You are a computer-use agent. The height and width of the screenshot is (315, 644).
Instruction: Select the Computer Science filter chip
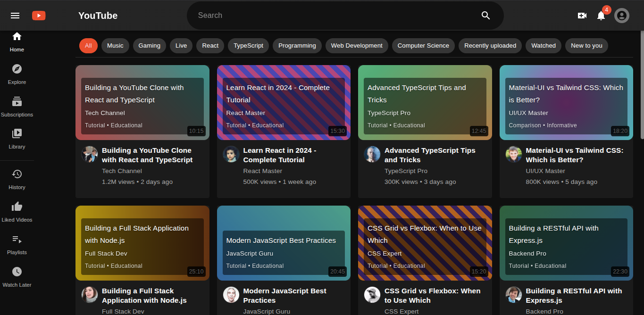click(423, 46)
